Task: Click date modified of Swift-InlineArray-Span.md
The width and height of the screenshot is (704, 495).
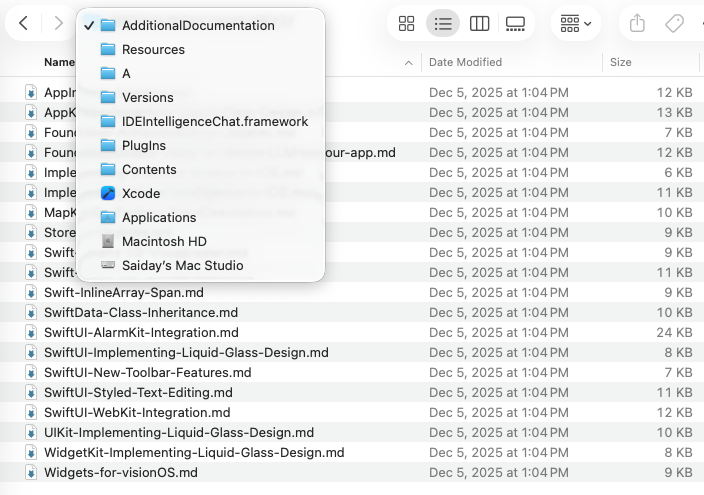Action: [499, 292]
